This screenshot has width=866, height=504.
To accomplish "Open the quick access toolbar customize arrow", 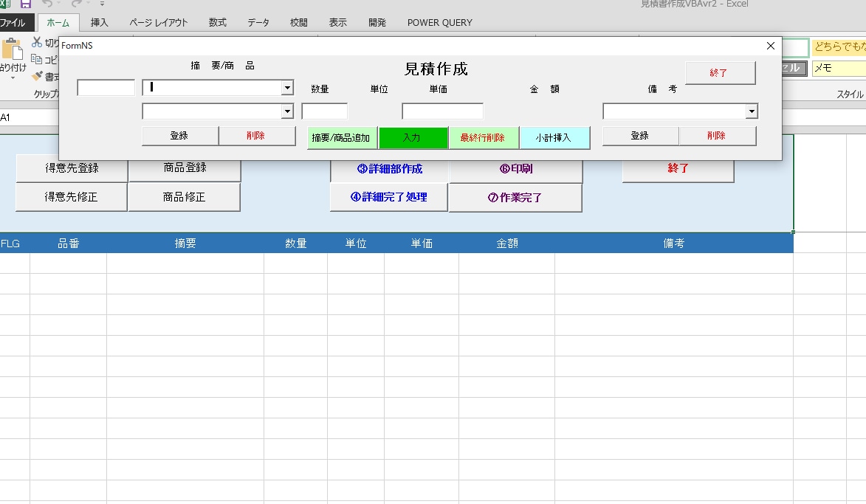I will [102, 3].
